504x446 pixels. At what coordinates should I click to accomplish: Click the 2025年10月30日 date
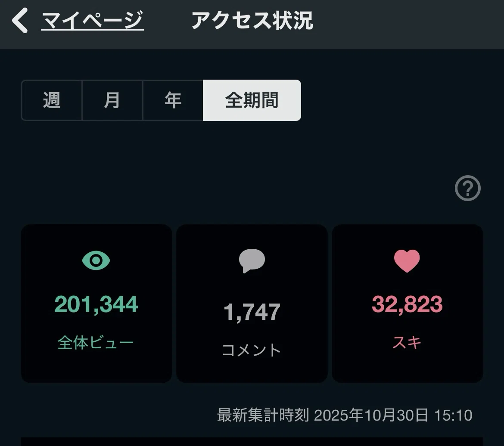pyautogui.click(x=371, y=415)
